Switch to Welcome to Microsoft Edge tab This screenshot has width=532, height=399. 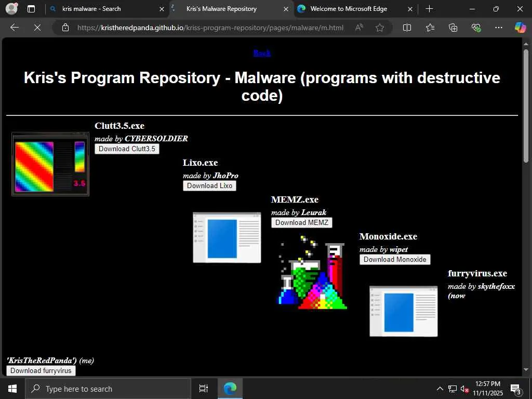coord(355,9)
